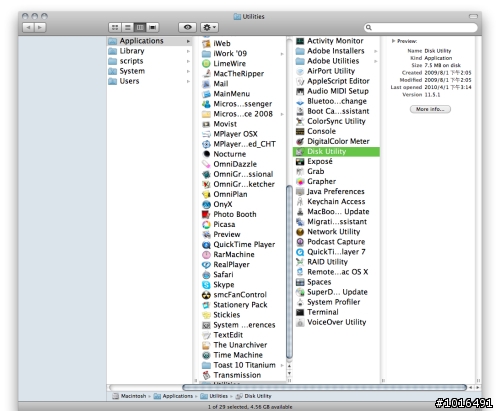This screenshot has height=411, width=500.
Task: Expand Toast 10 Titanium folder arrow
Action: coord(282,365)
